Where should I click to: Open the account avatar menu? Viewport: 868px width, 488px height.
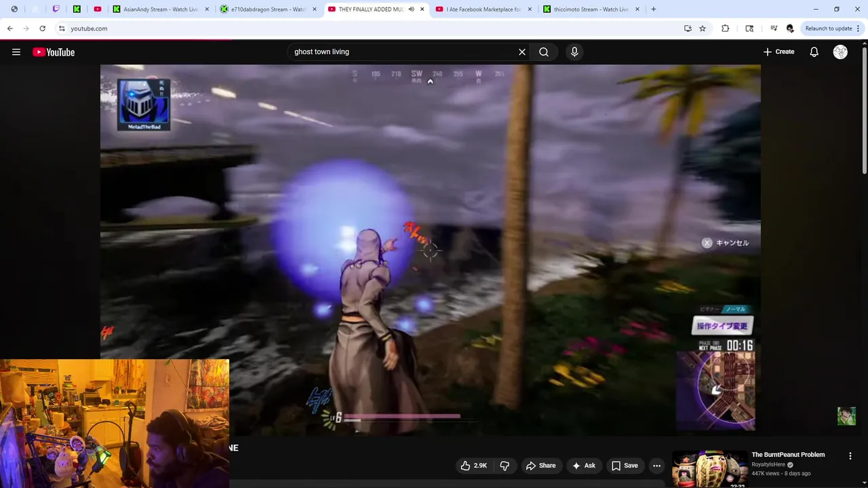pyautogui.click(x=840, y=52)
